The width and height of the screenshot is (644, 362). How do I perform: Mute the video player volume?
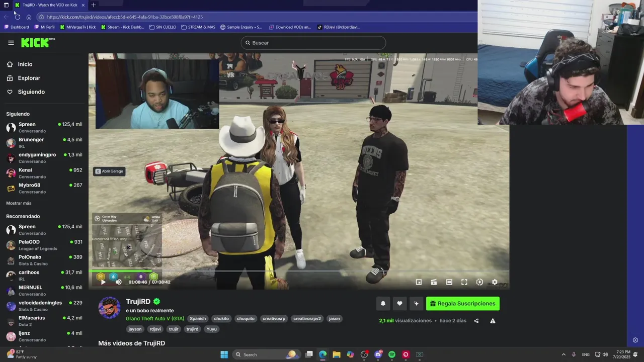click(118, 282)
